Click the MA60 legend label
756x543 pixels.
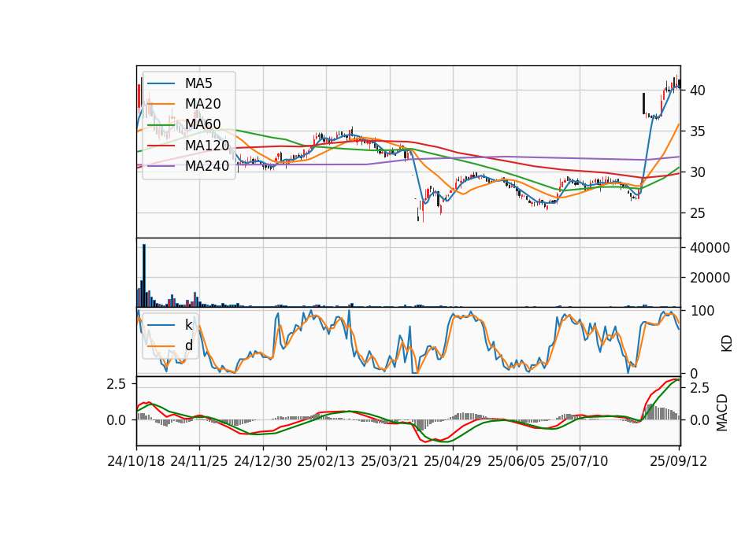202,124
